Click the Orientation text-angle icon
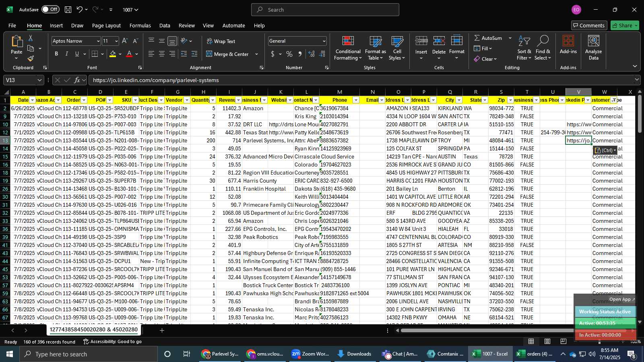The image size is (644, 362). [184, 41]
